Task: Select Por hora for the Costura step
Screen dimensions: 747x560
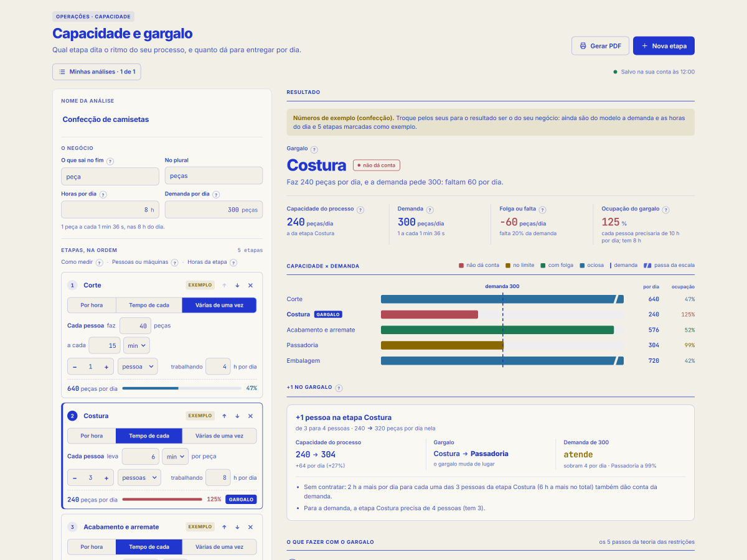Action: pyautogui.click(x=92, y=436)
